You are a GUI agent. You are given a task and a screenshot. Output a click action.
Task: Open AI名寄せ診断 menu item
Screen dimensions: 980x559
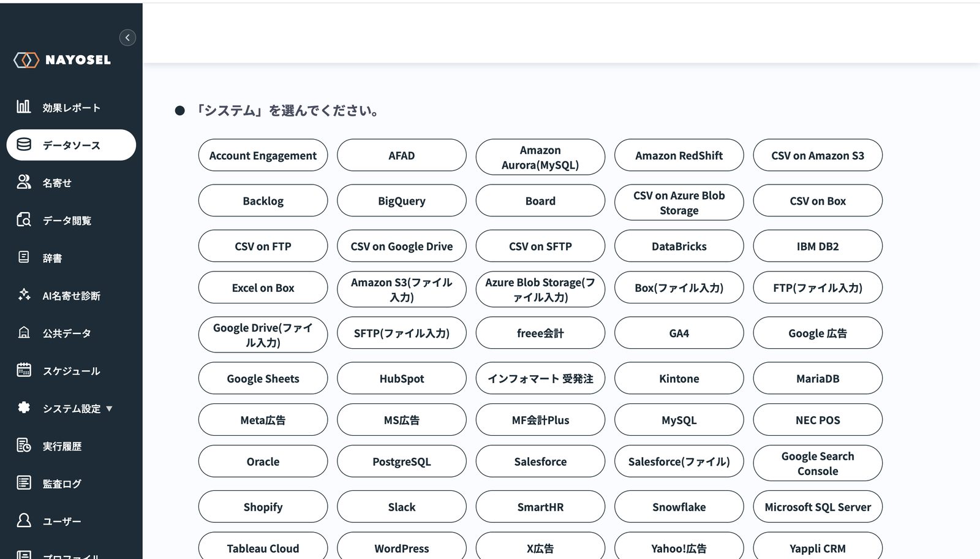point(71,295)
